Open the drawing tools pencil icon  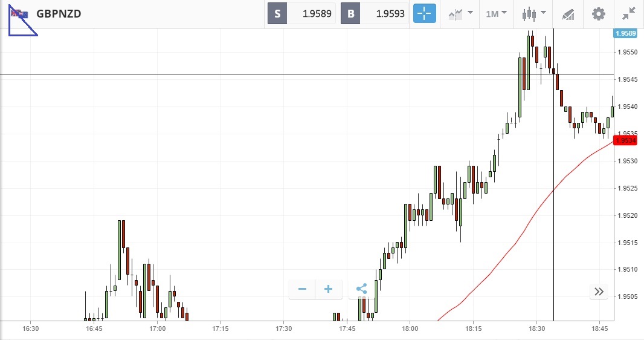[568, 13]
